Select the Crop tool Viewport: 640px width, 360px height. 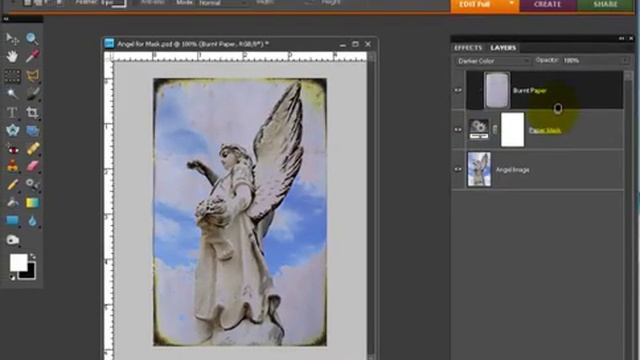coord(32,112)
